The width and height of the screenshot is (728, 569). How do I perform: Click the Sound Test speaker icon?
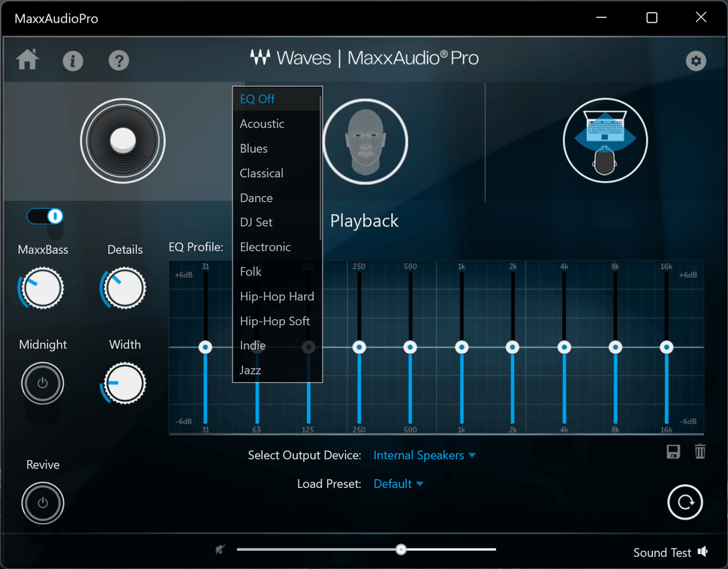(703, 552)
